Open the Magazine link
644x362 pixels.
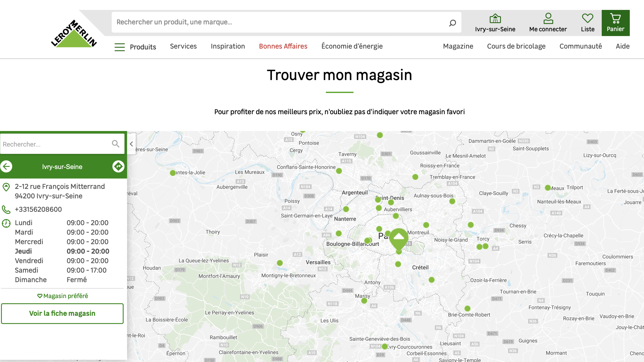click(x=458, y=46)
